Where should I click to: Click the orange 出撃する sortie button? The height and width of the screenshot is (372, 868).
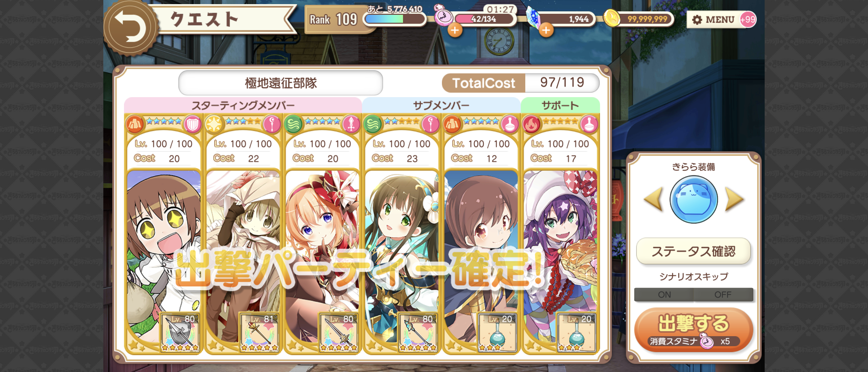point(693,330)
